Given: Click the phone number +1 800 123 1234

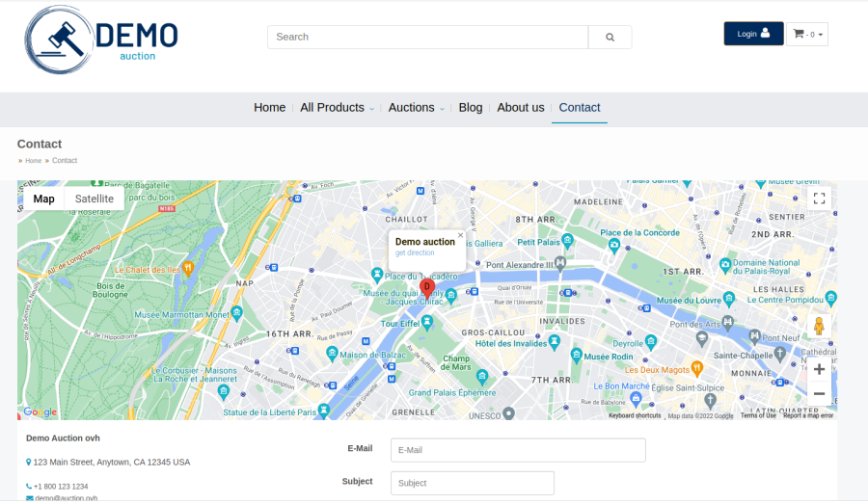Looking at the screenshot, I should pyautogui.click(x=61, y=487).
